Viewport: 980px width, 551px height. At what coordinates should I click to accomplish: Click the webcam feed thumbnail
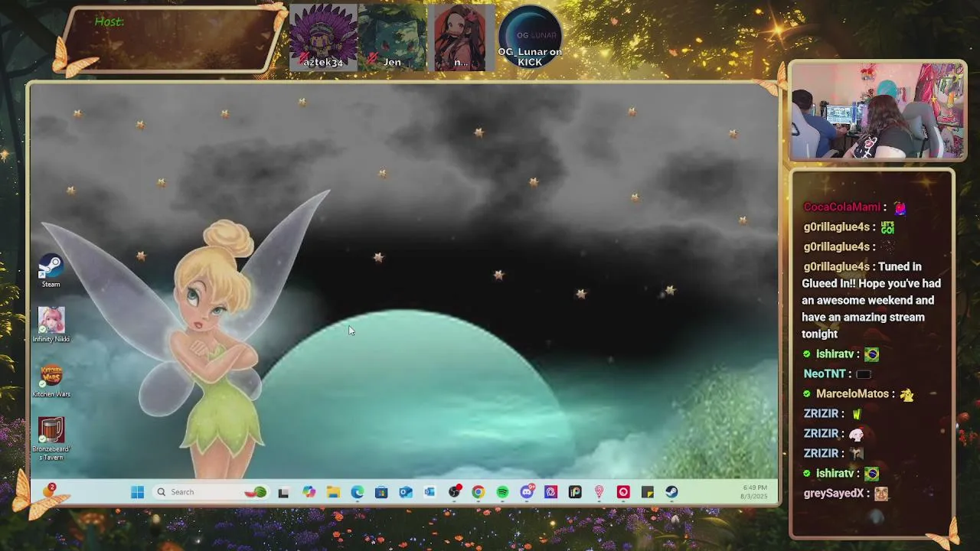coord(877,112)
